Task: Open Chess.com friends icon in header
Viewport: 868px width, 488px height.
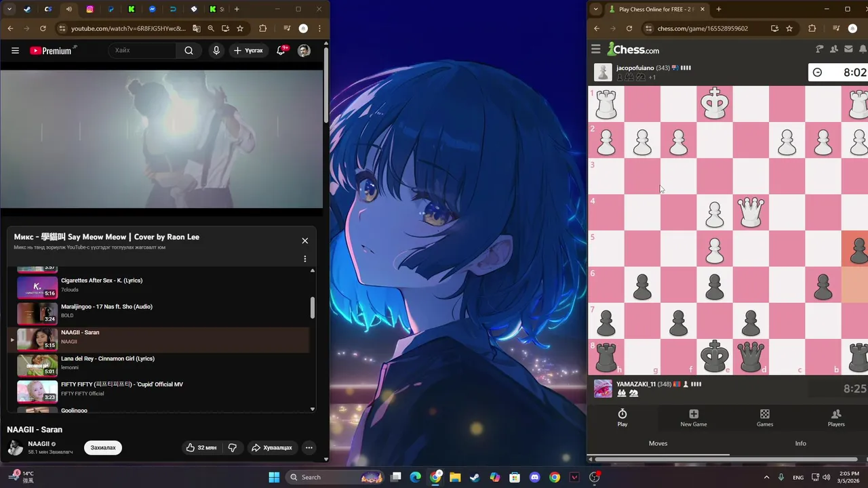Action: click(834, 49)
